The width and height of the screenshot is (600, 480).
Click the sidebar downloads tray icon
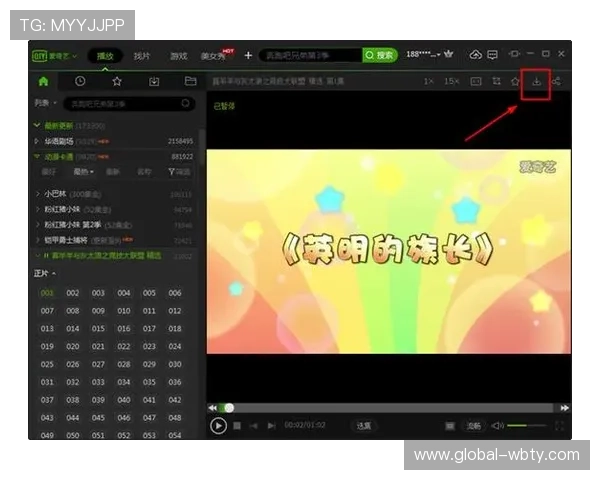click(x=154, y=81)
